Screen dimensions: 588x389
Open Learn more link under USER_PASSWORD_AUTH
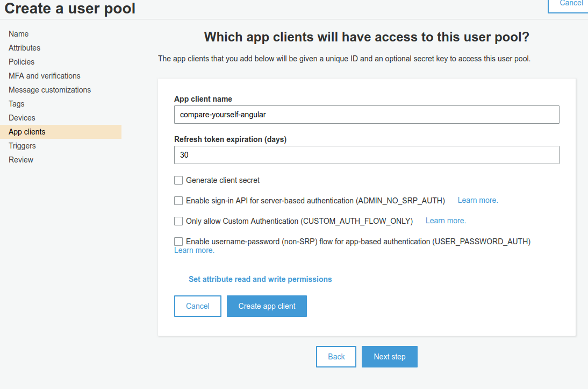click(194, 250)
